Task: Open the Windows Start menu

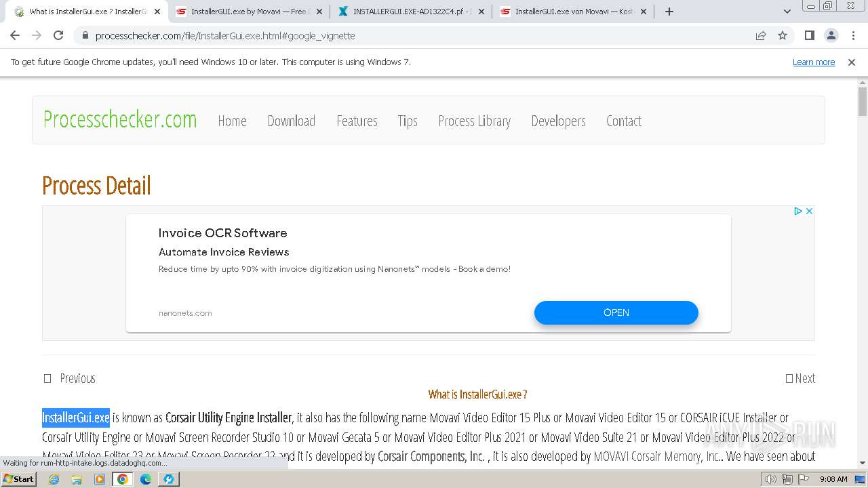Action: tap(18, 479)
